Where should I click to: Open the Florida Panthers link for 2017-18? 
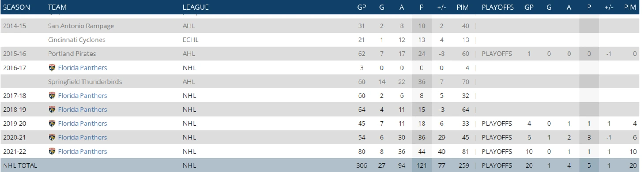[82, 95]
